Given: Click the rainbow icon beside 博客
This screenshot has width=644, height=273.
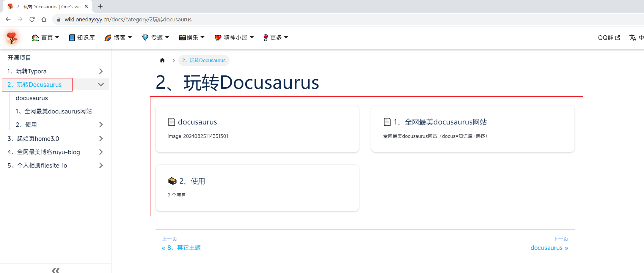Looking at the screenshot, I should [x=108, y=38].
